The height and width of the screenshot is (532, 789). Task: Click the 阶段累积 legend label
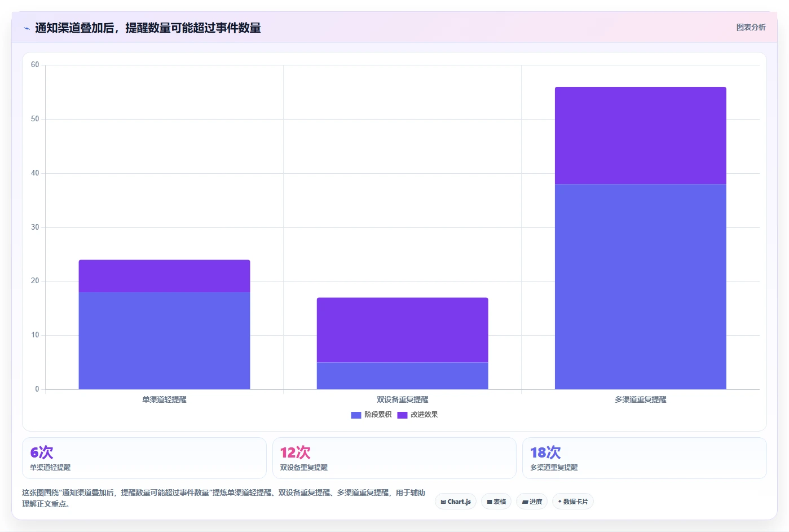(378, 415)
